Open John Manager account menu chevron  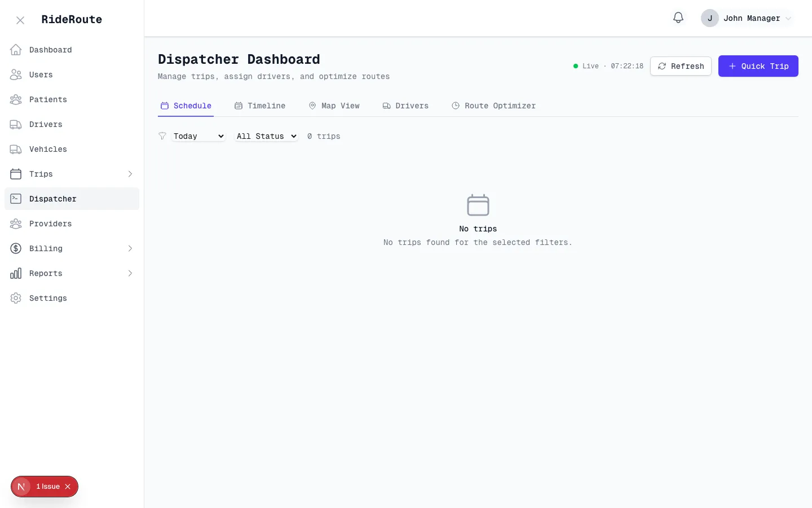pos(788,19)
